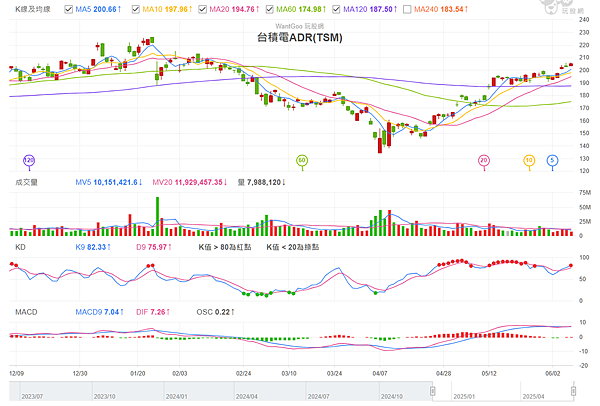Grab the right range slider handle
Screen dimensions: 600x406
click(573, 391)
